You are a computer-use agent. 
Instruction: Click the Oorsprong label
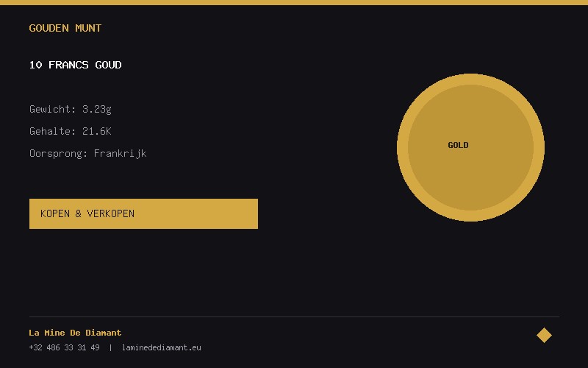tap(58, 153)
